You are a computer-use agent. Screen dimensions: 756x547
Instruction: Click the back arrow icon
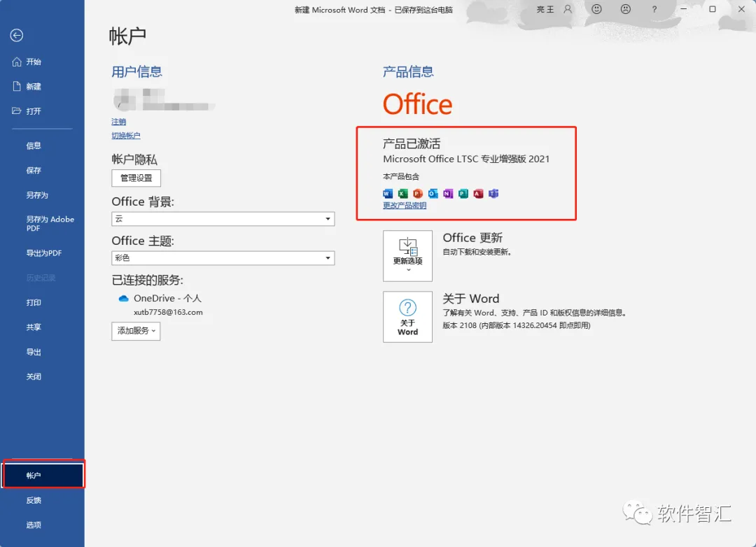16,35
